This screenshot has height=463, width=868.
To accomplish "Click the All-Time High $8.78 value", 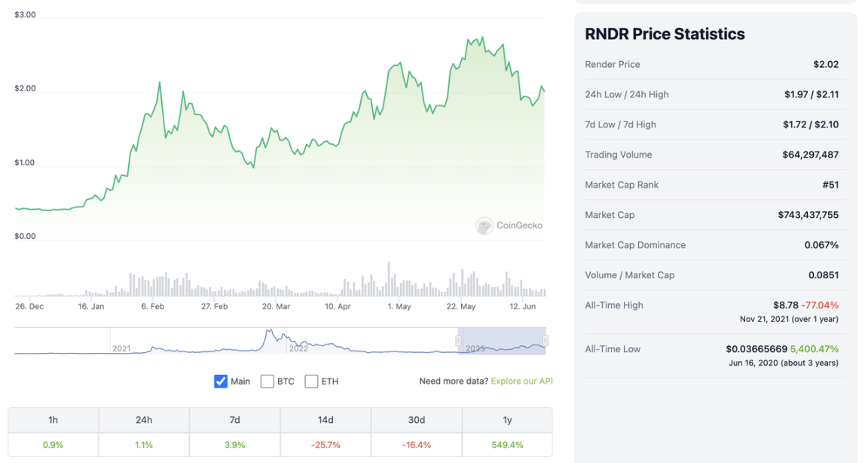I will [785, 305].
